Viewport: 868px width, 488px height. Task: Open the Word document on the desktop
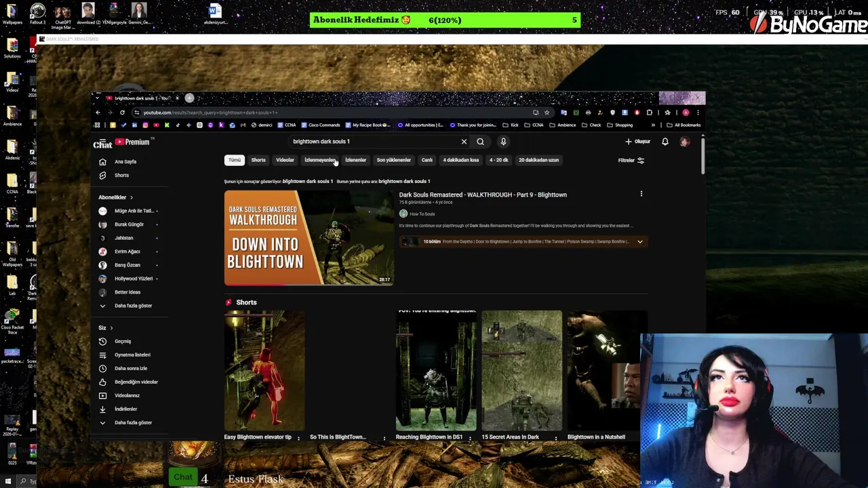[x=215, y=14]
